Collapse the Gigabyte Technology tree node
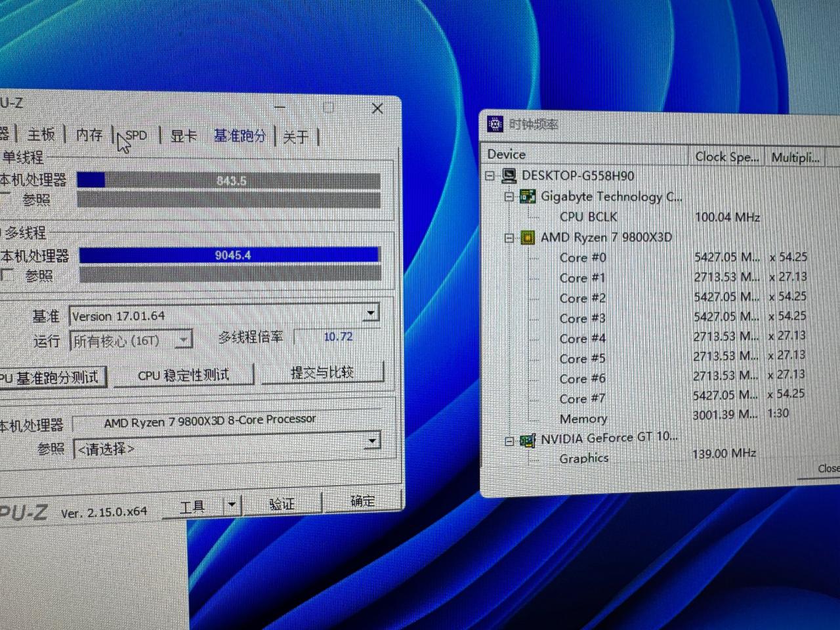 tap(509, 196)
